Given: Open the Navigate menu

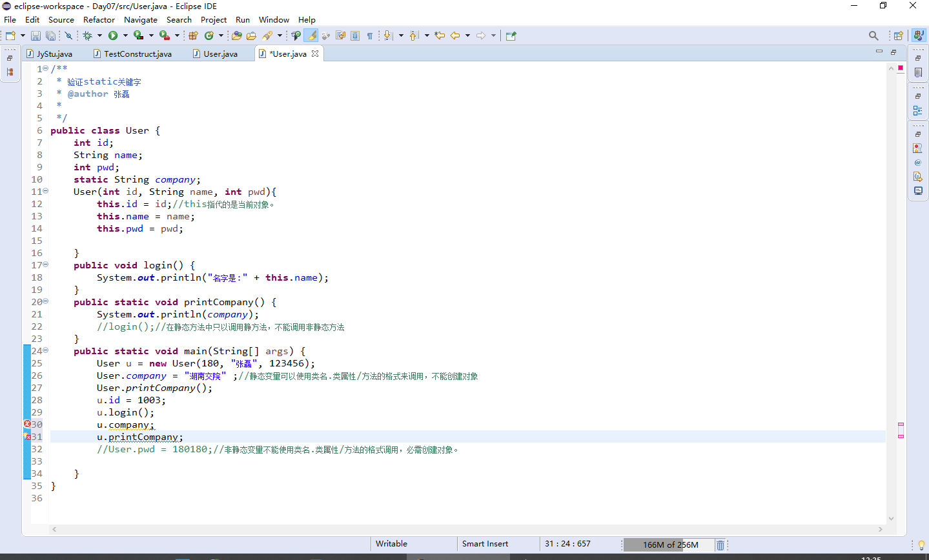Looking at the screenshot, I should [x=141, y=20].
